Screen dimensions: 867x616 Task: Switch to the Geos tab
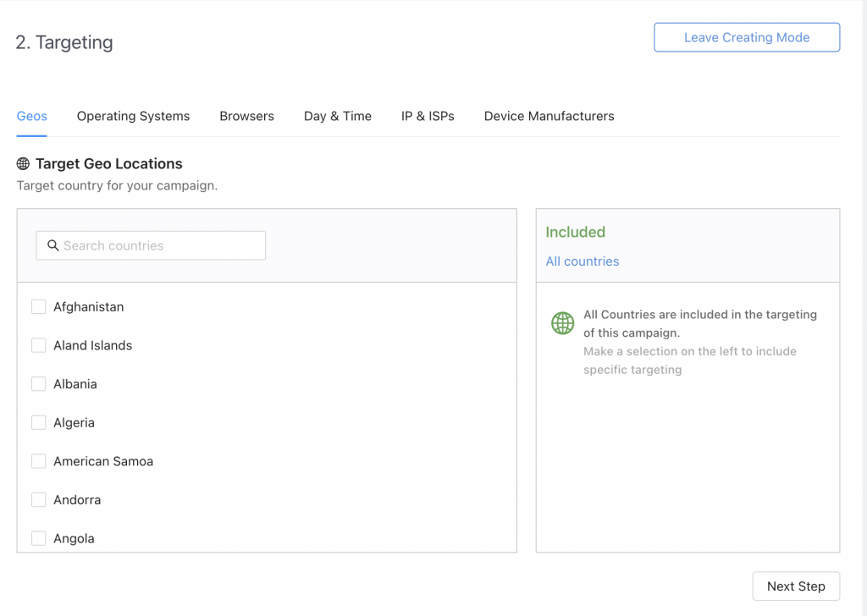(32, 116)
